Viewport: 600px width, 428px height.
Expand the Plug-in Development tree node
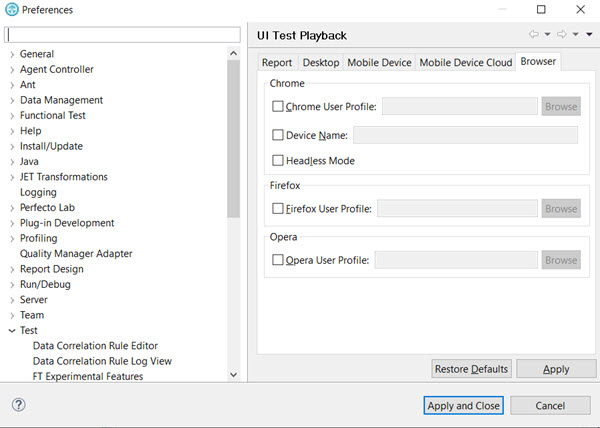click(x=12, y=223)
